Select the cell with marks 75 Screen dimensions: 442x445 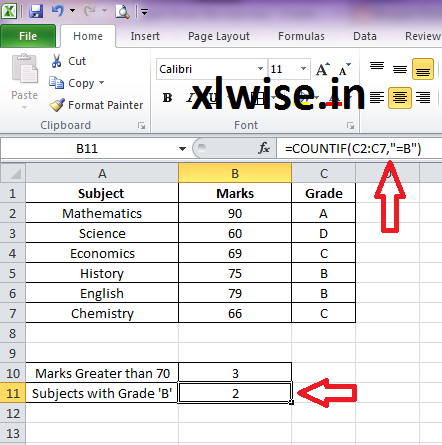pos(235,273)
